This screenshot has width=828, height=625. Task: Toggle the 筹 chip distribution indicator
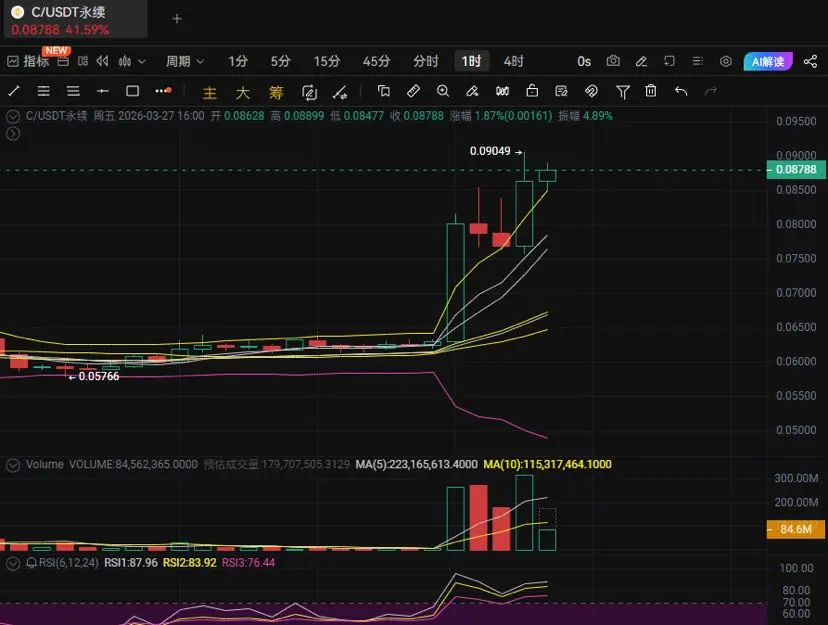[276, 93]
